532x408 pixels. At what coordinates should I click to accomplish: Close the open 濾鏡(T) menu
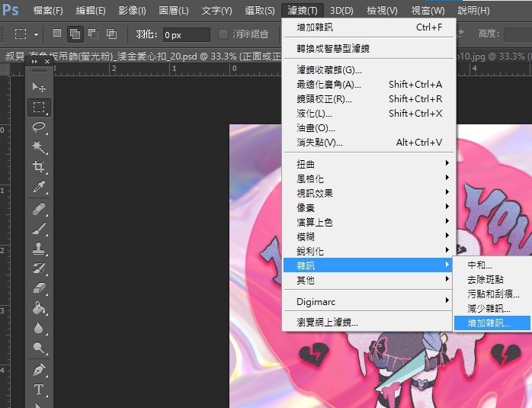[x=303, y=11]
